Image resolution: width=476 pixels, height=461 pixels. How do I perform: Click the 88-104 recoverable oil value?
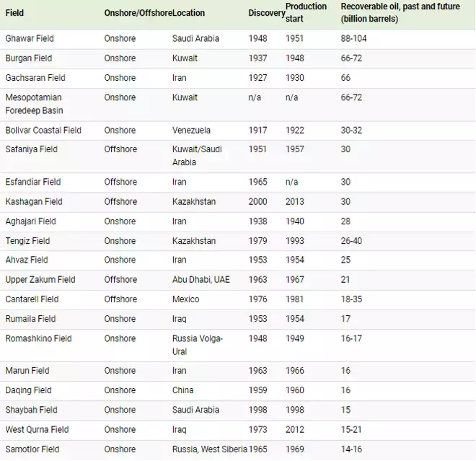pos(353,38)
